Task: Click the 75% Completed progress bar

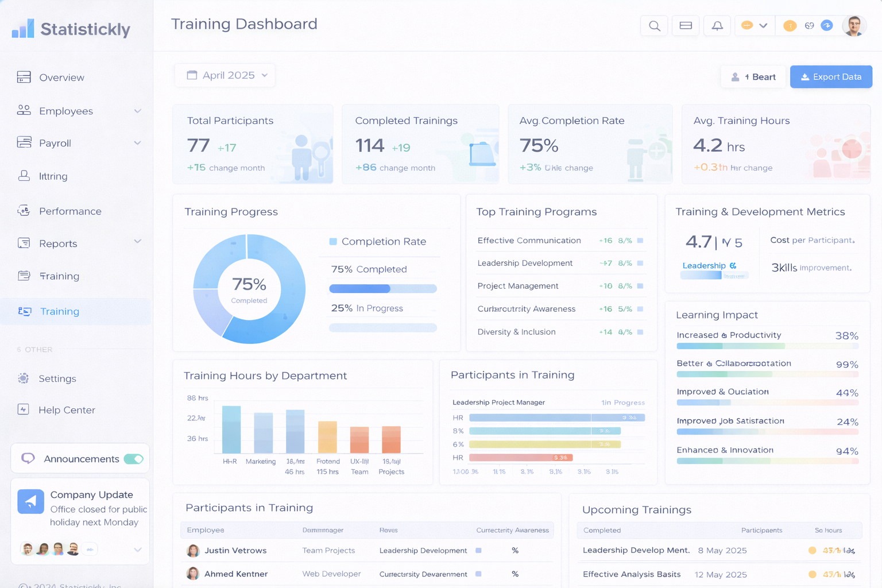Action: coord(382,289)
